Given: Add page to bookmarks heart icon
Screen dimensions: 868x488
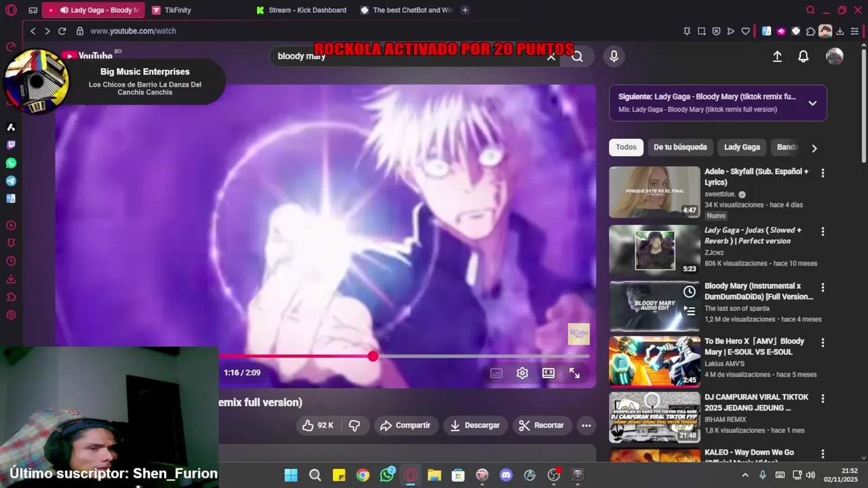Looking at the screenshot, I should pos(745,31).
